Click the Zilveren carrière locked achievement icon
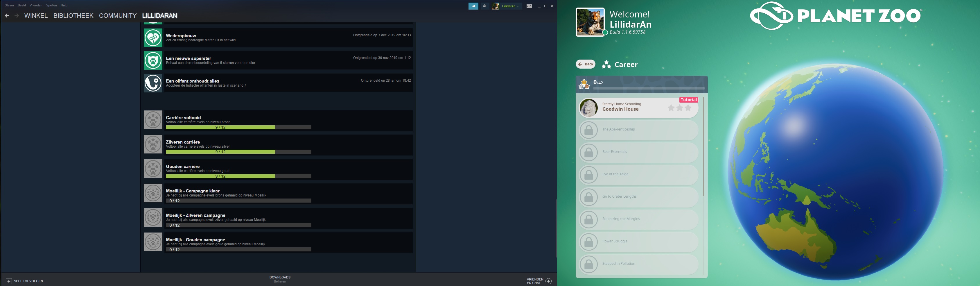The image size is (980, 286). coord(153,144)
